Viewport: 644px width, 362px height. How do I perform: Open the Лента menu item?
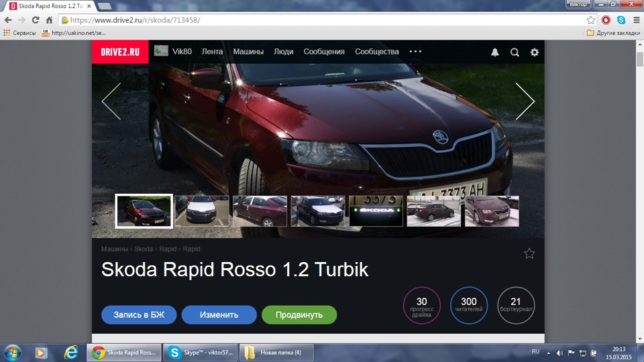click(213, 52)
